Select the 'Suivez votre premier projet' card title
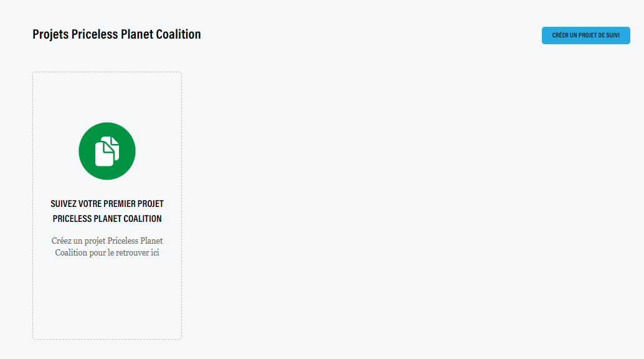Screen dimensions: 644x359 tap(107, 204)
